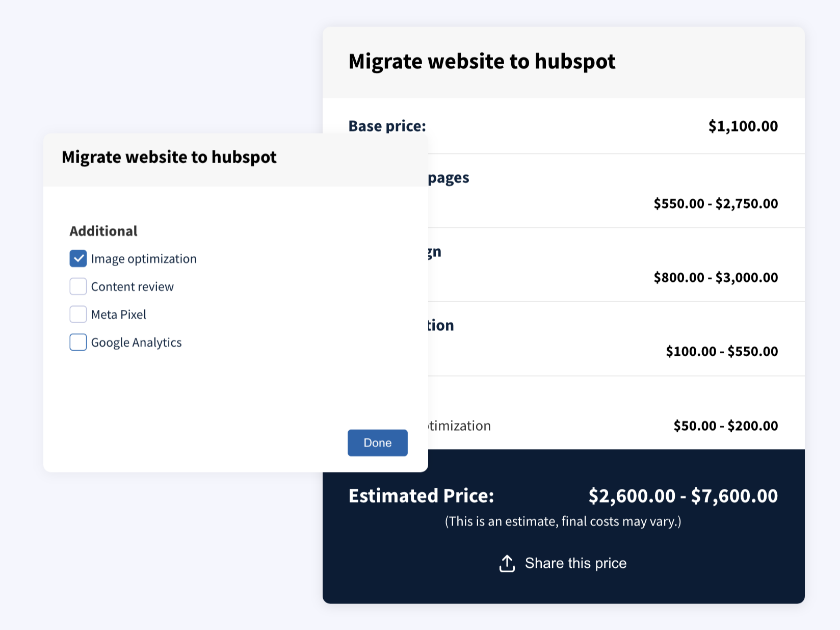Check the Google Analytics option
This screenshot has height=630, width=840.
78,342
